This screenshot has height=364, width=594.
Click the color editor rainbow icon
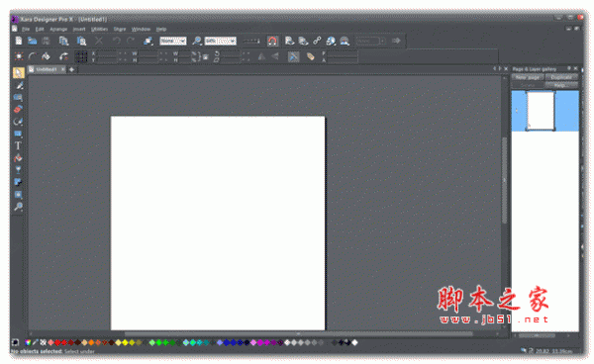pyautogui.click(x=28, y=342)
